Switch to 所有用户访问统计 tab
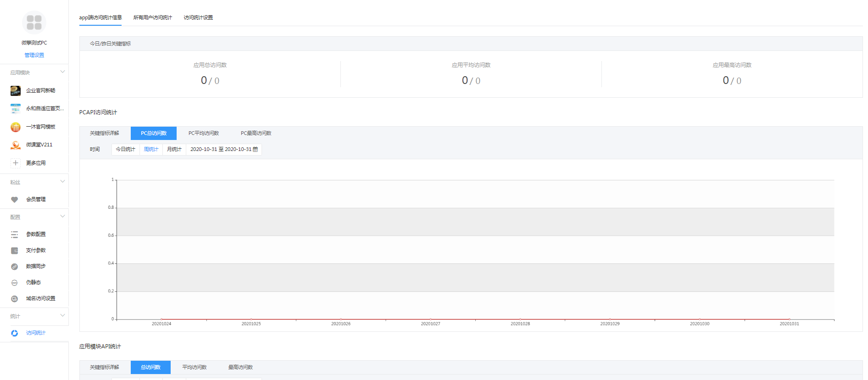This screenshot has width=868, height=380. pos(153,17)
